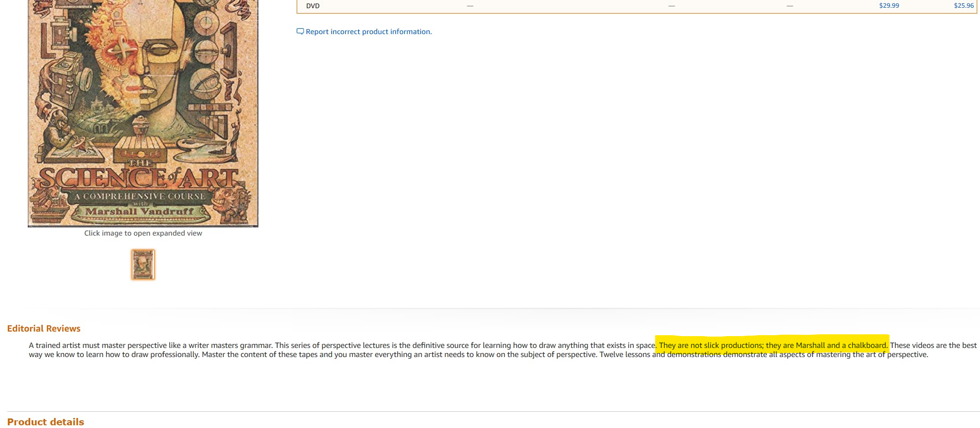980x428 pixels.
Task: Click the $29.99 DVD price link
Action: click(x=889, y=5)
